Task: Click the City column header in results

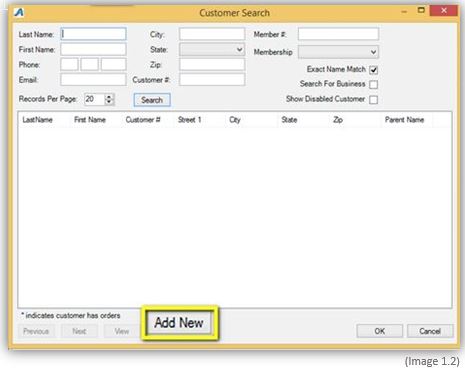Action: tap(235, 120)
